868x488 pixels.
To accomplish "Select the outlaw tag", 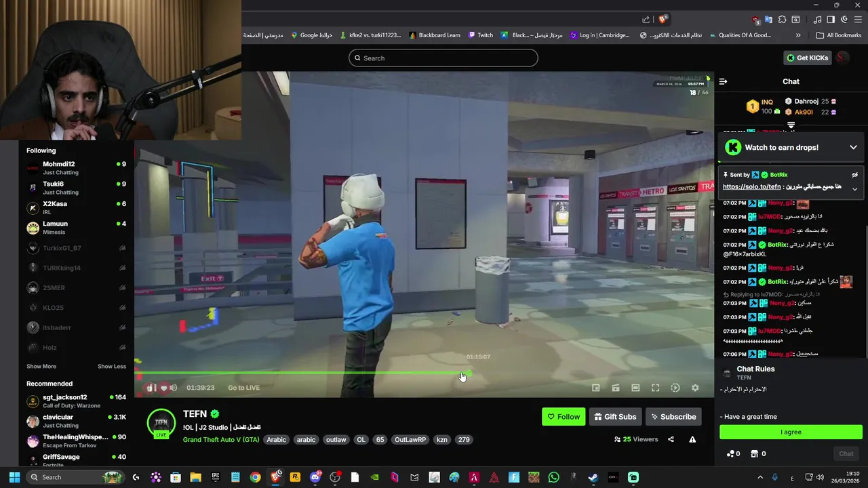I will click(336, 439).
